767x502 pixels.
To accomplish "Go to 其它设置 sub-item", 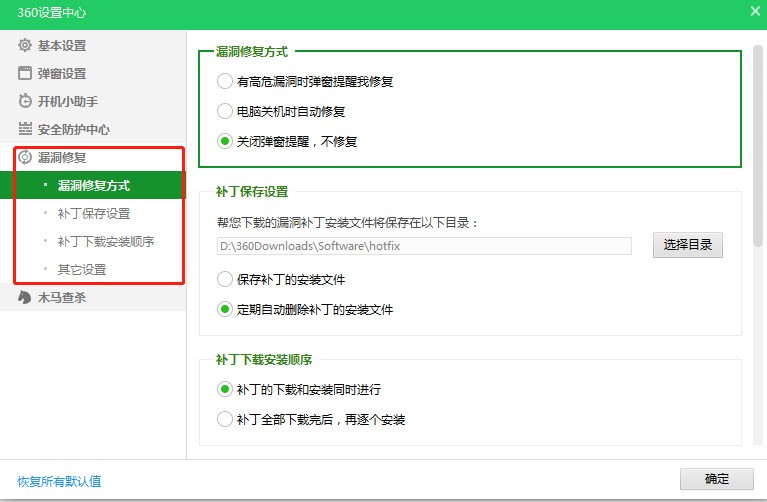I will [82, 269].
